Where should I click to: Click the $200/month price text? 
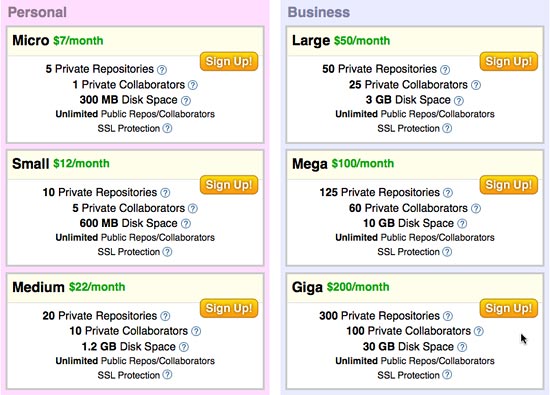pos(358,287)
